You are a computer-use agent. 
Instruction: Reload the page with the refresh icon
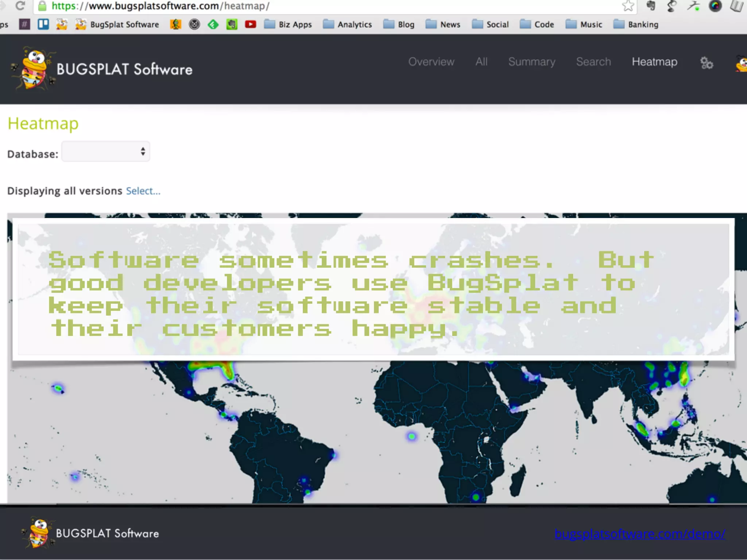(x=20, y=5)
